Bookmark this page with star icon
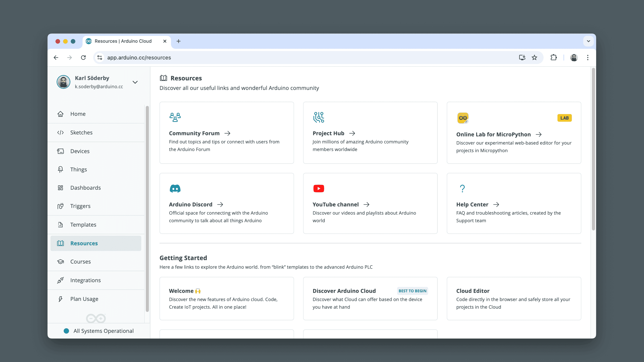 click(534, 57)
